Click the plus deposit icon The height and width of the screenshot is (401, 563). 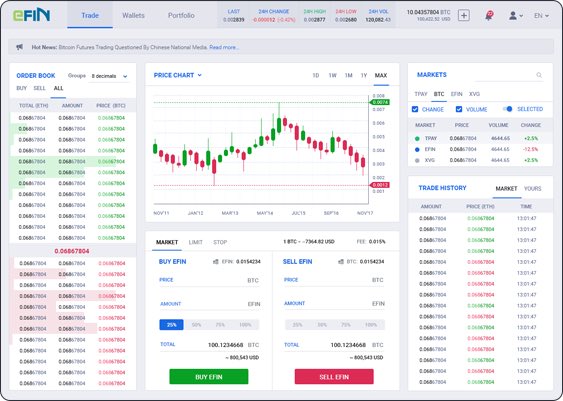click(464, 15)
